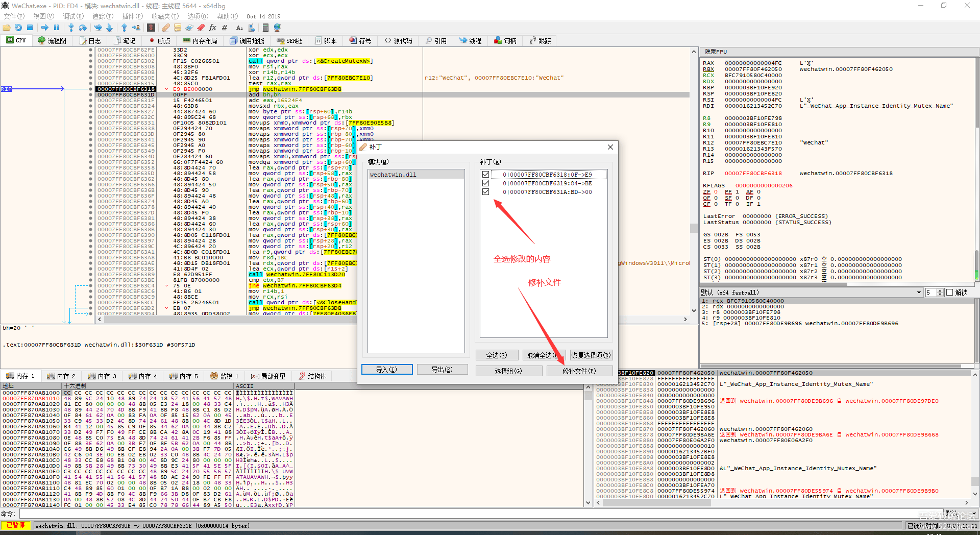Open the 默认 (x64 fastcall) calling convention dropdown
Viewport: 980px width, 535px height.
tap(811, 293)
